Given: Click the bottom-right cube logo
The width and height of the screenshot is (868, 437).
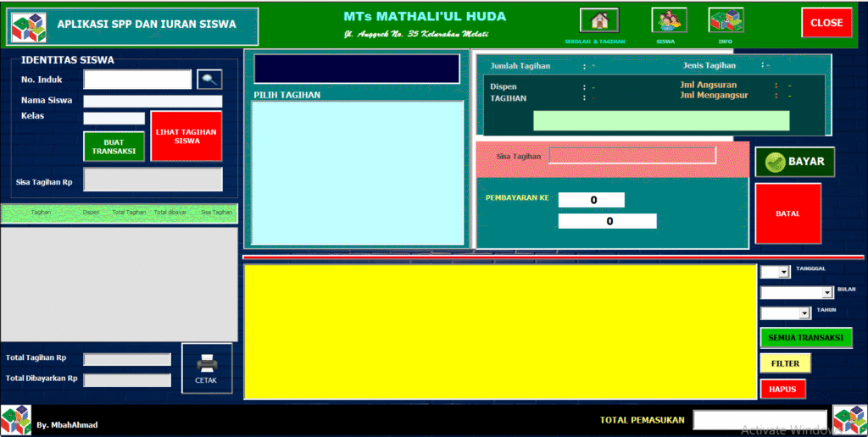Looking at the screenshot, I should 849,420.
